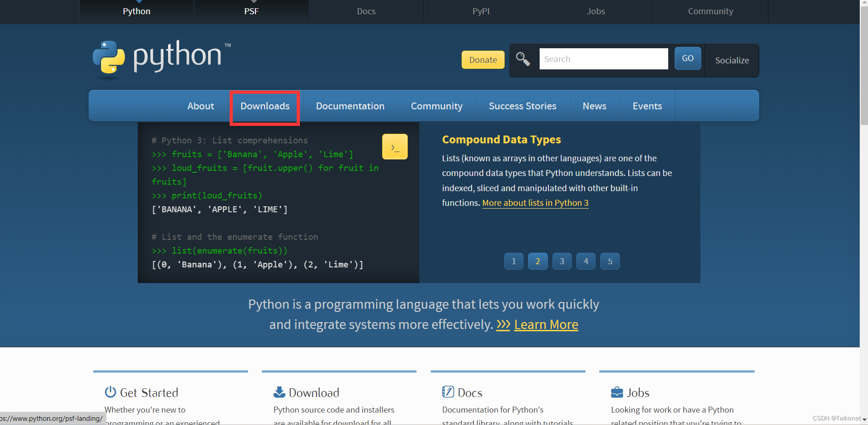Image resolution: width=868 pixels, height=425 pixels.
Task: Switch to slide 5
Action: 610,261
